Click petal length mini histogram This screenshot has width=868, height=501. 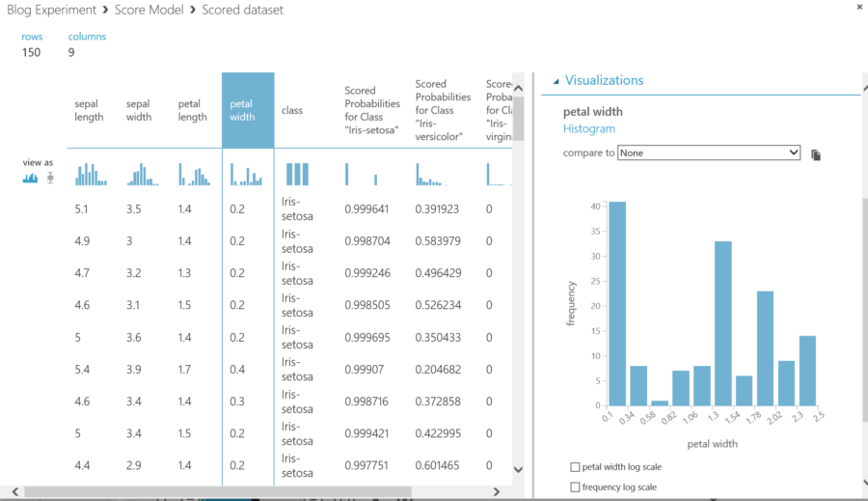(x=194, y=174)
